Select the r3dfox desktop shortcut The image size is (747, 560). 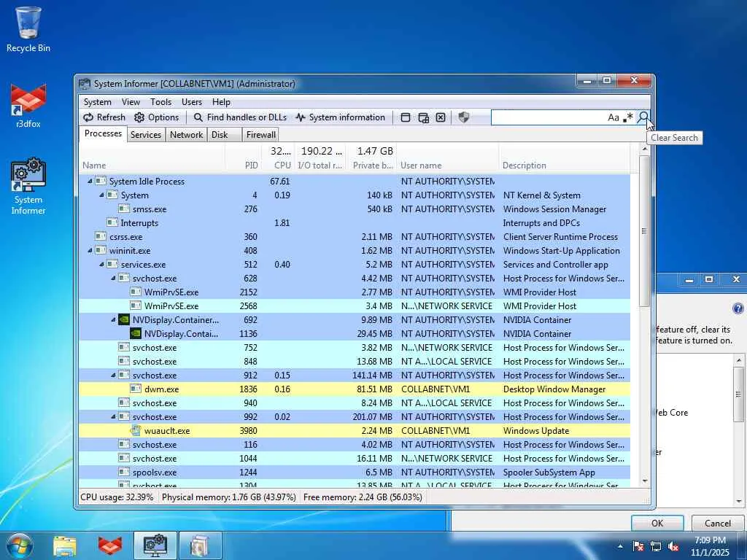28,106
